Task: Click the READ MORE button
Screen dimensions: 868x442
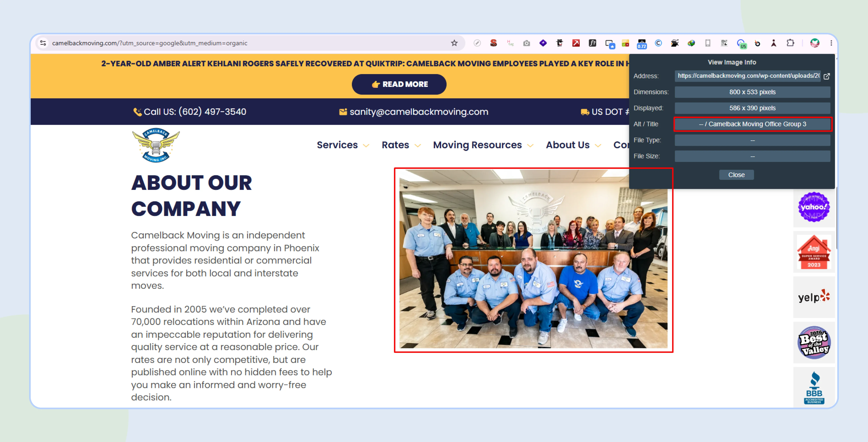Action: click(x=399, y=84)
